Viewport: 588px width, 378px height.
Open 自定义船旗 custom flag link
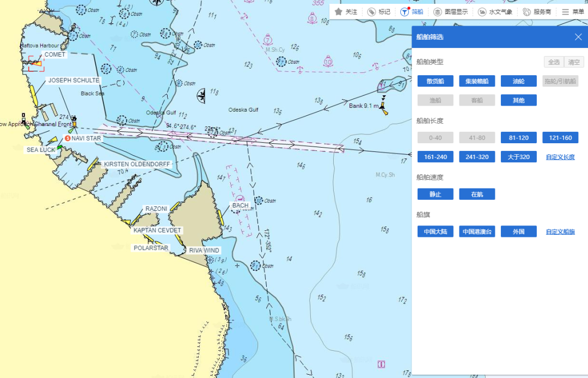click(560, 231)
